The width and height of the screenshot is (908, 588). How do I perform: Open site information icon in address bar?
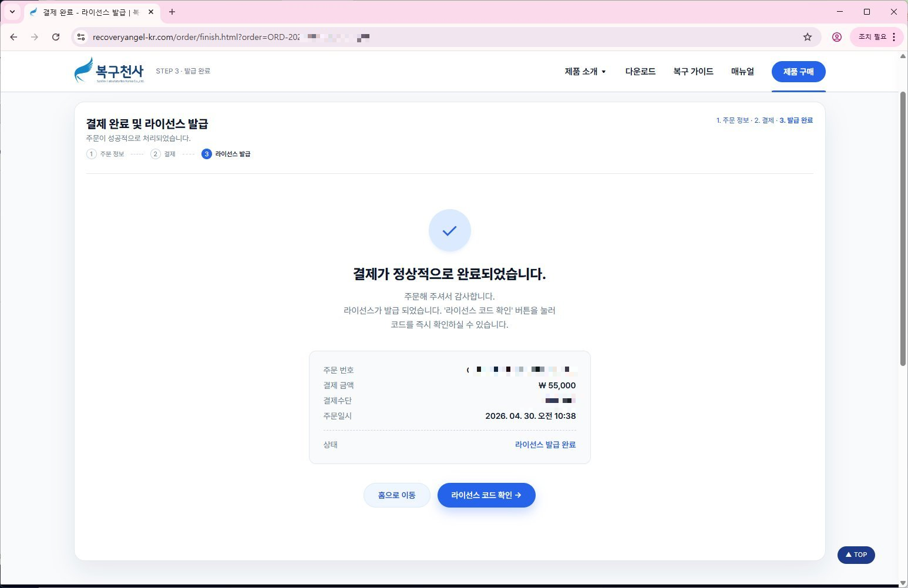82,37
